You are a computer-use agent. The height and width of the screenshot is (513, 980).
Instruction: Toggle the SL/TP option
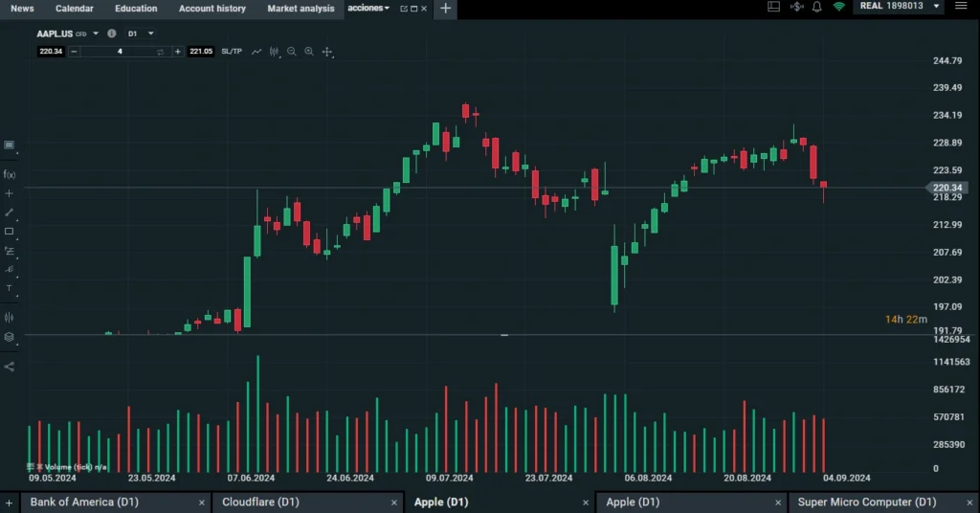(232, 52)
